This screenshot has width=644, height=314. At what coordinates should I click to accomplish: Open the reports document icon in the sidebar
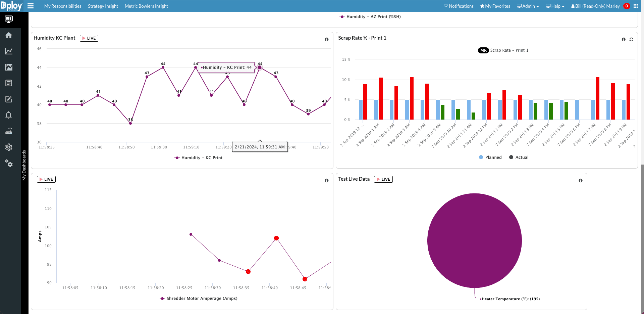[x=9, y=83]
